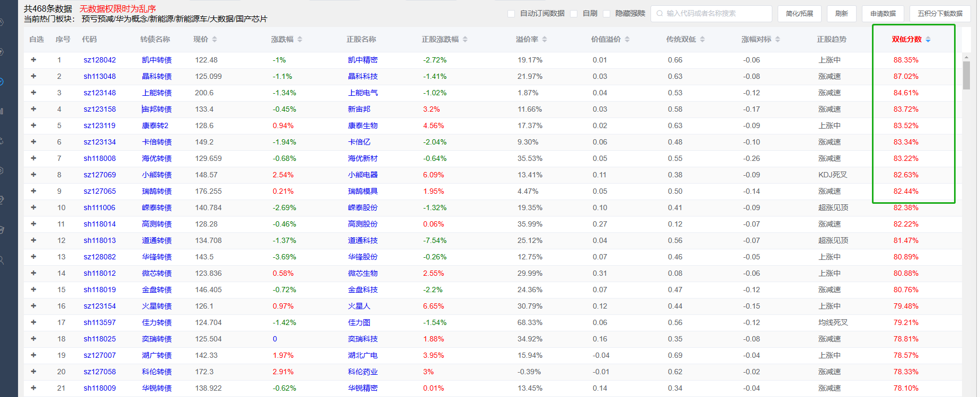The image size is (980, 397).
Task: Sort by 价值溢价 column arrows
Action: [x=627, y=39]
